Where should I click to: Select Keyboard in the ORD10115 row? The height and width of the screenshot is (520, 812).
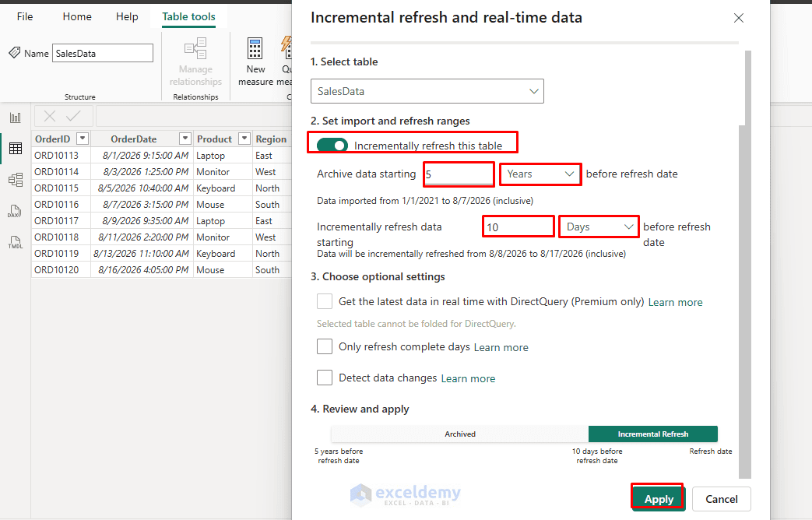[223, 188]
